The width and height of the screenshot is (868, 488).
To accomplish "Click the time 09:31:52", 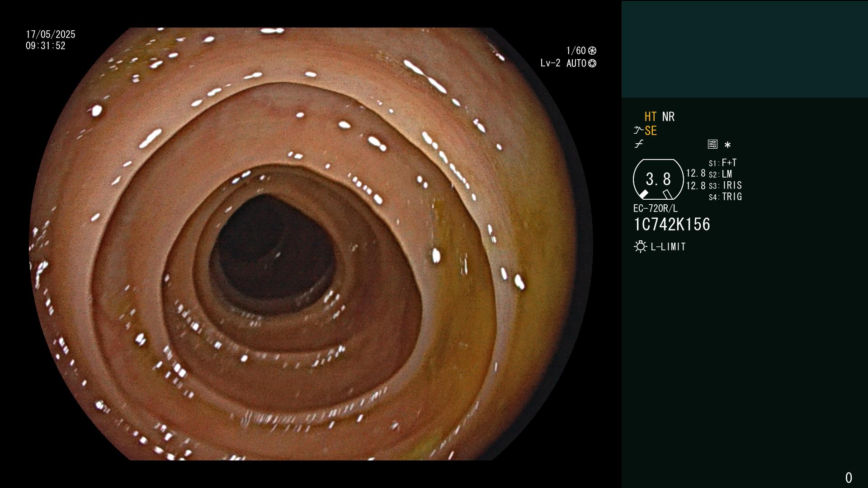I will pos(46,46).
